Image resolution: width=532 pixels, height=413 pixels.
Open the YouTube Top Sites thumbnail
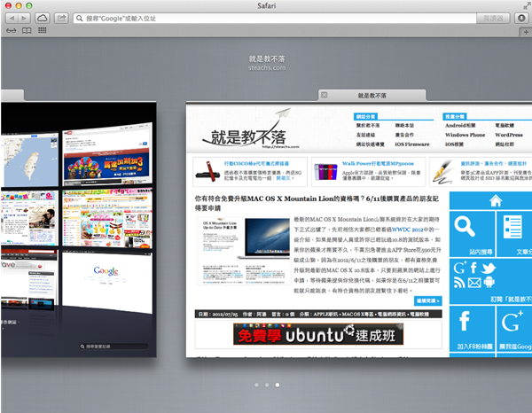click(x=107, y=155)
